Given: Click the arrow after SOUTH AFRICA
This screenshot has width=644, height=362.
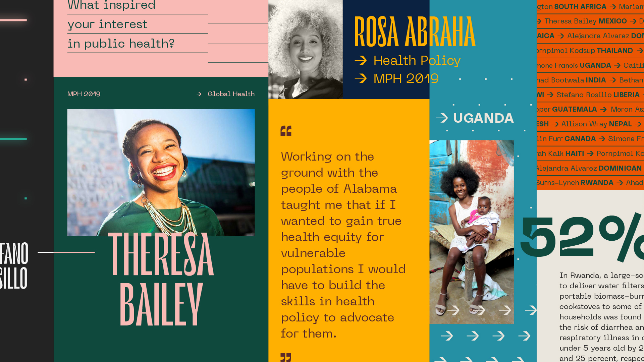Looking at the screenshot, I should pos(613,7).
